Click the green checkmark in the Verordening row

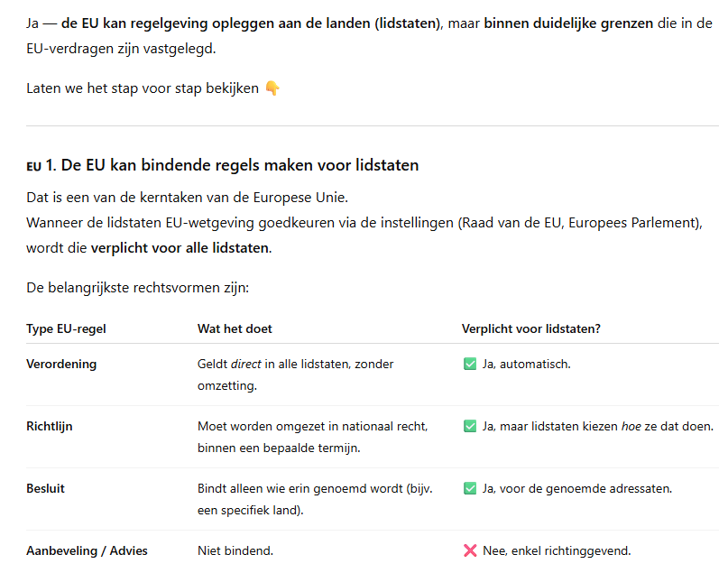point(469,365)
